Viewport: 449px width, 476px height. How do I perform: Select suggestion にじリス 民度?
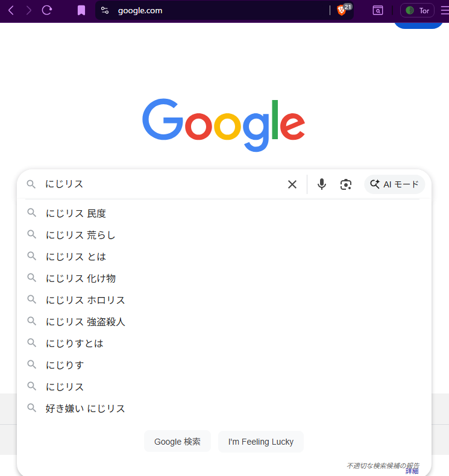click(x=76, y=213)
